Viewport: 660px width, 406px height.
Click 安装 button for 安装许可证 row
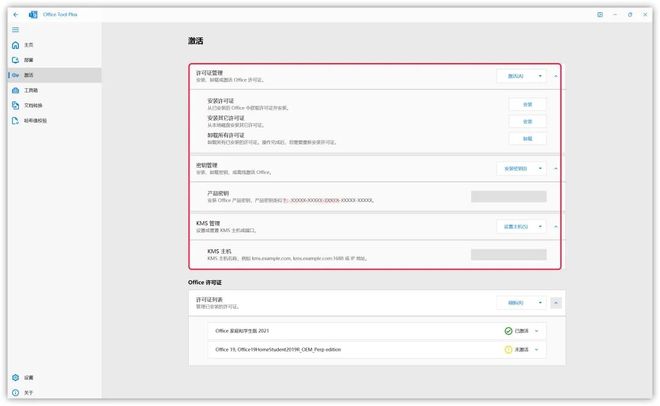pos(527,104)
